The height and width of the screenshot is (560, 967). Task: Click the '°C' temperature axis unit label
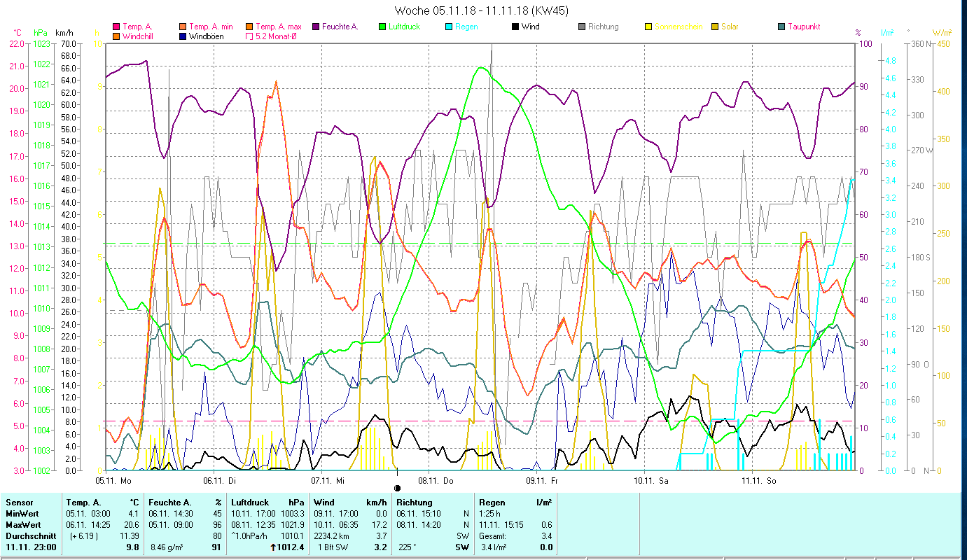tap(18, 32)
